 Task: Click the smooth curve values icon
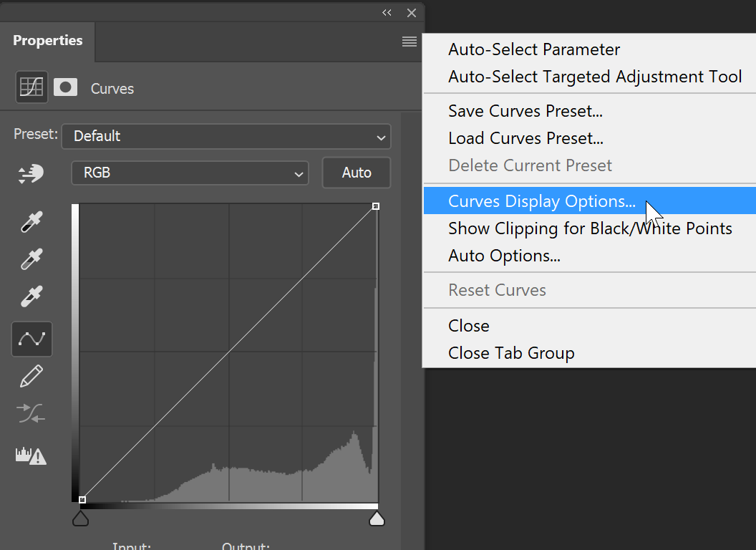click(31, 414)
